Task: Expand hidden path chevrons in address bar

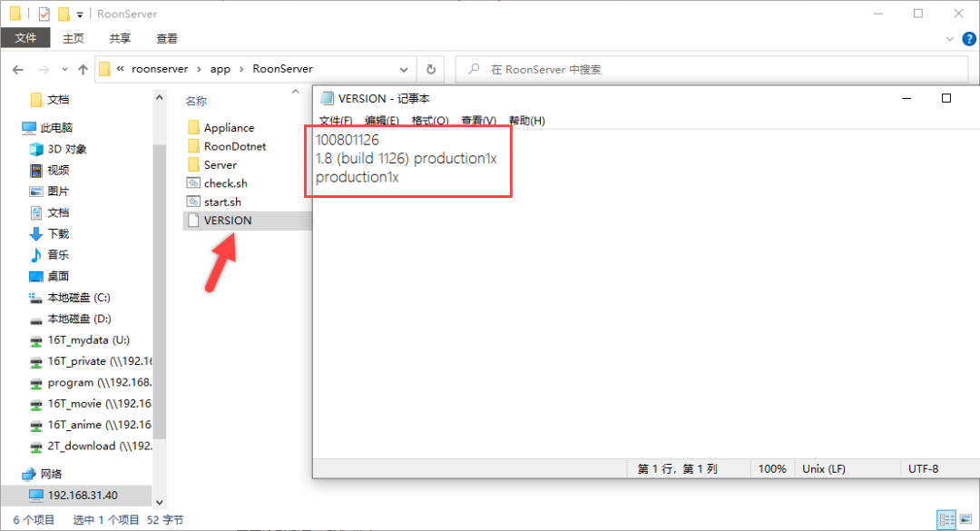Action: 120,69
